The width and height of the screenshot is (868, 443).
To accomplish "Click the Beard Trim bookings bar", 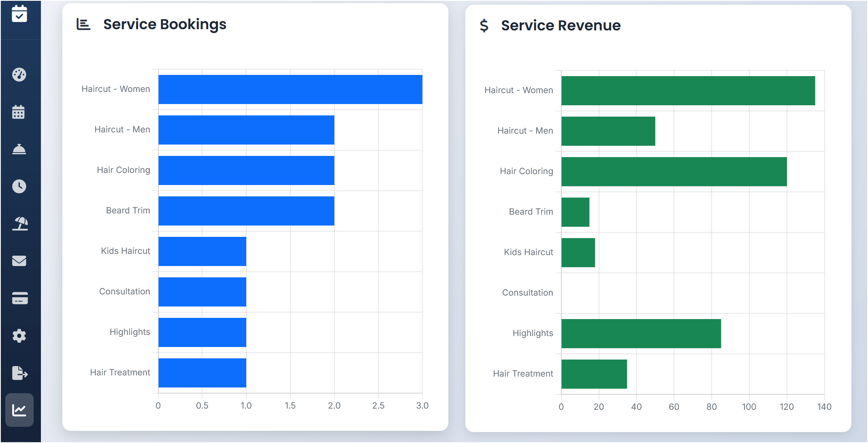I will pos(246,211).
